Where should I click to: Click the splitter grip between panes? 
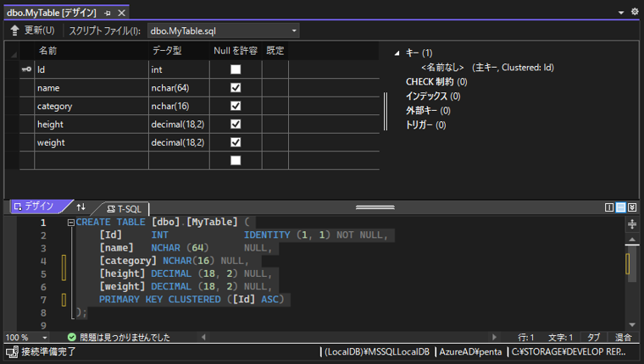375,207
